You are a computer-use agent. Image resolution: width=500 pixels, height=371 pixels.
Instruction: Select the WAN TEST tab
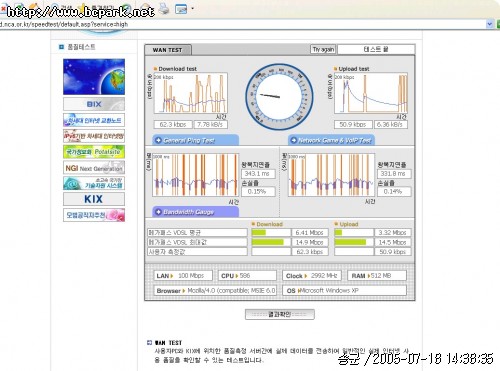tap(168, 50)
